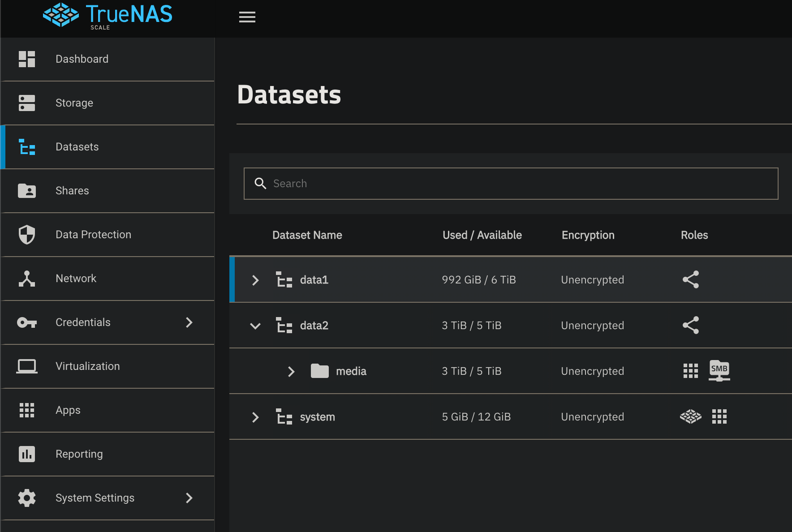Image resolution: width=792 pixels, height=532 pixels.
Task: Expand the data1 dataset
Action: (x=255, y=280)
